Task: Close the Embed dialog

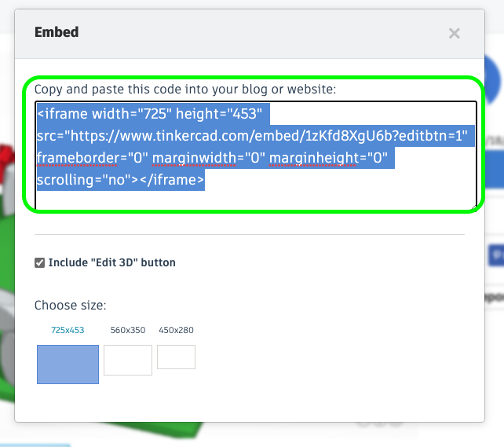Action: coord(455,33)
